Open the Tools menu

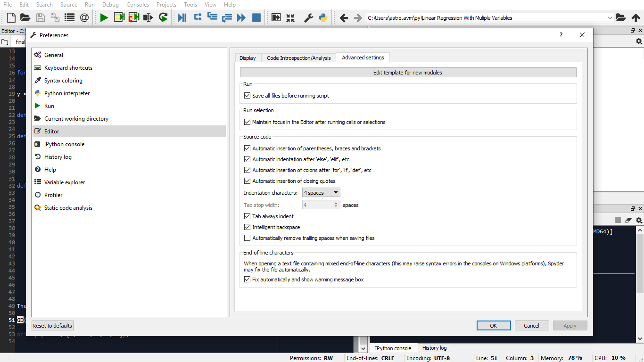190,5
